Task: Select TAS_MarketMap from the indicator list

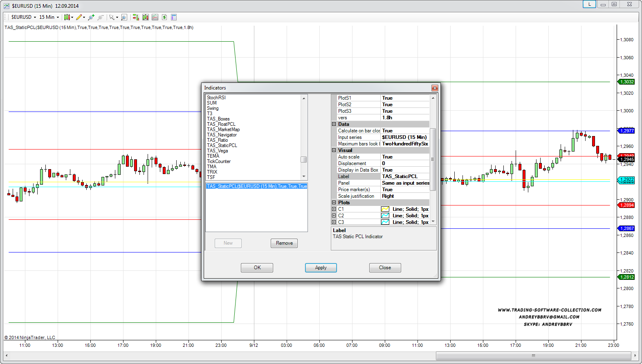Action: click(x=223, y=130)
